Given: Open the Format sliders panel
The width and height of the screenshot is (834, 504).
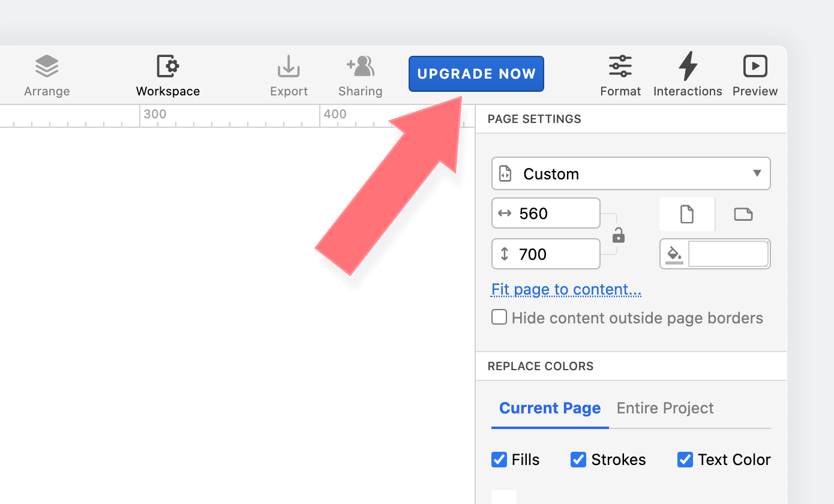Looking at the screenshot, I should click(620, 67).
